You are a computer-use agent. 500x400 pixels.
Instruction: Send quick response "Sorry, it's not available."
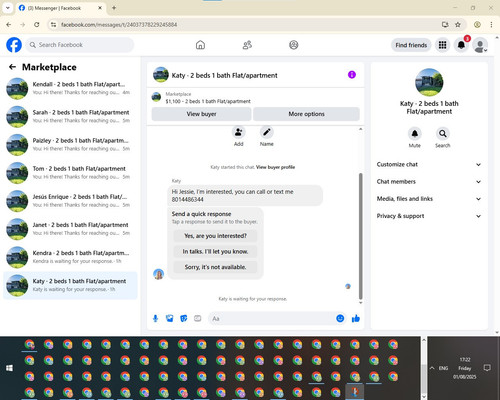pyautogui.click(x=215, y=267)
